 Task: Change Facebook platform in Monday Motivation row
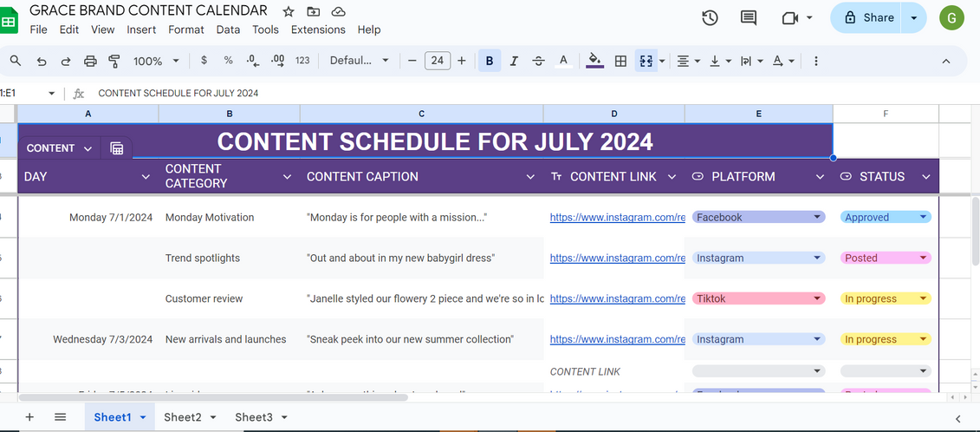tap(759, 217)
